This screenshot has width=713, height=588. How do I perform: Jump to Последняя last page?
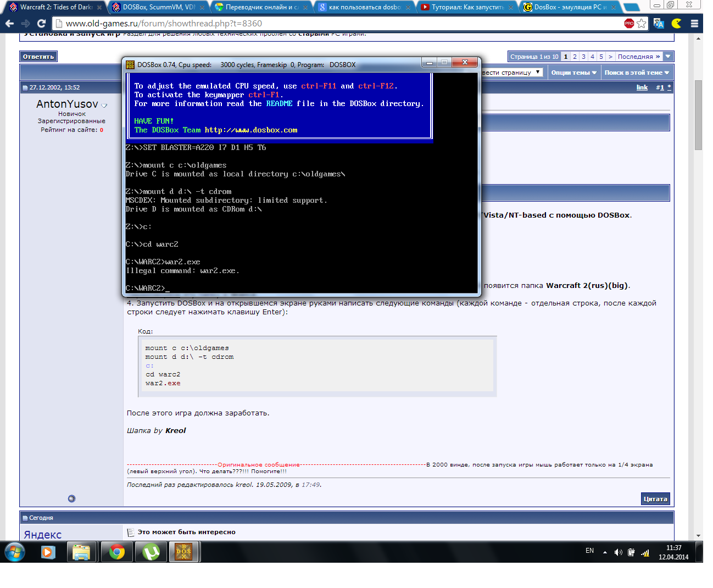click(x=639, y=57)
